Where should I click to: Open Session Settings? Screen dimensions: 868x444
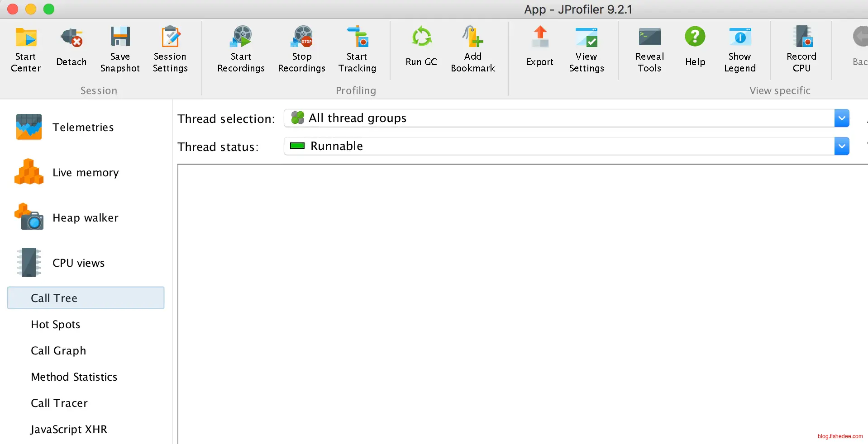pos(170,49)
